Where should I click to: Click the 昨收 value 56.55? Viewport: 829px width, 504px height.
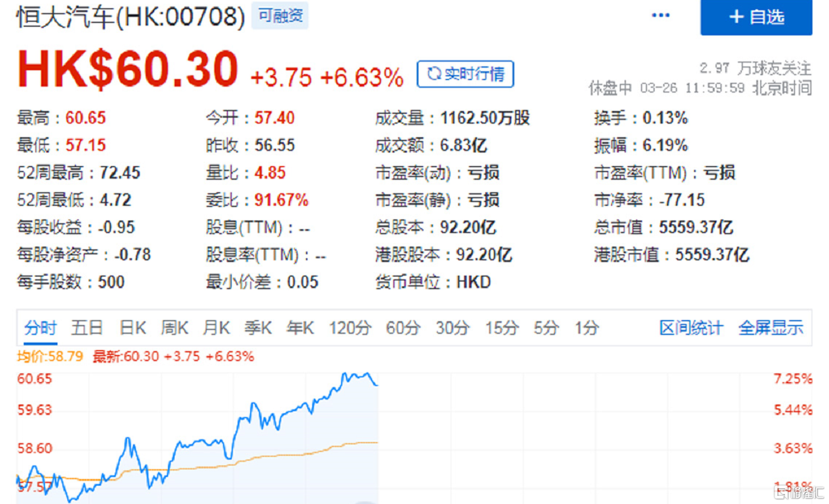tap(274, 145)
